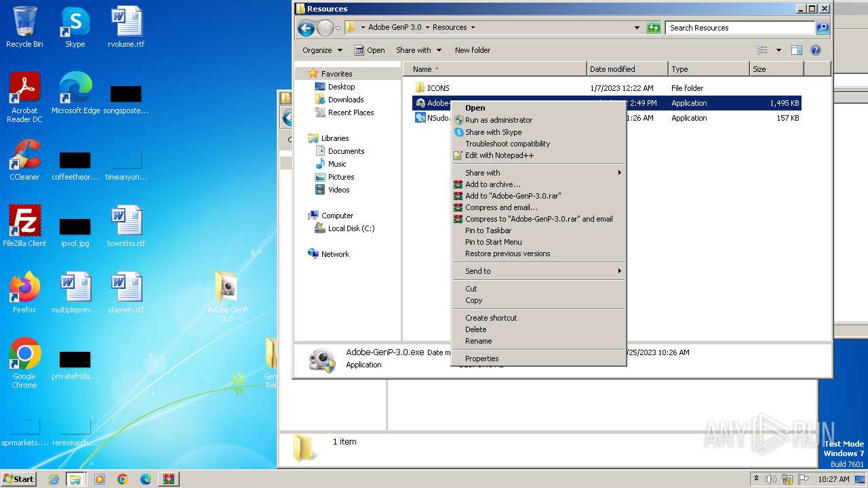The height and width of the screenshot is (488, 868).
Task: Show hidden tray icons arrow
Action: click(757, 479)
